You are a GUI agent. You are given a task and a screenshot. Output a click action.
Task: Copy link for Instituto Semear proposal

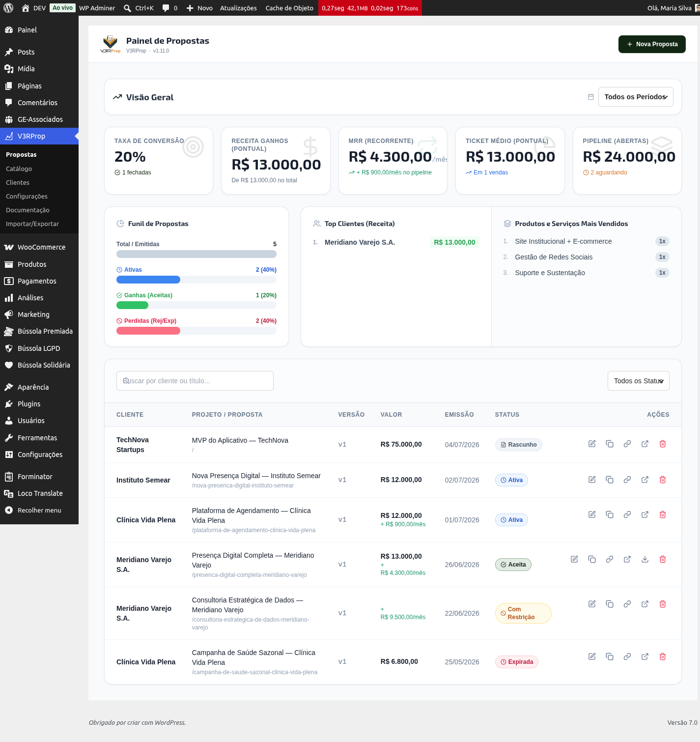point(627,480)
